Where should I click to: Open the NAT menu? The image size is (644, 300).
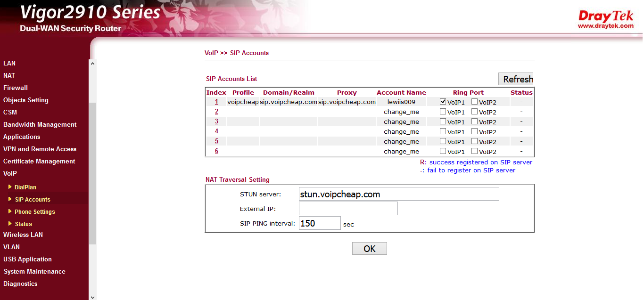[9, 75]
